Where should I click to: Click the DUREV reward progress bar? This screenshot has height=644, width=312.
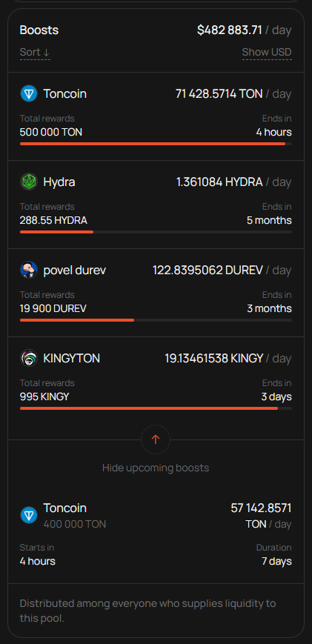click(156, 320)
